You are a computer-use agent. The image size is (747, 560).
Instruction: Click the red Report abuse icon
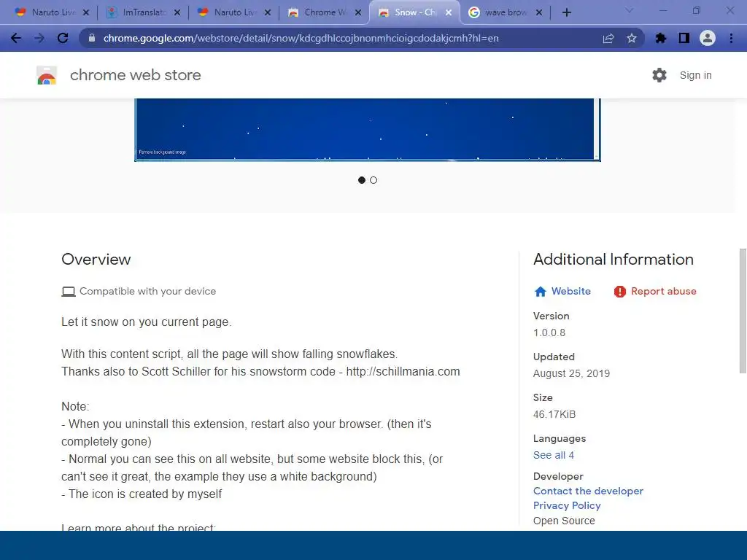(620, 292)
